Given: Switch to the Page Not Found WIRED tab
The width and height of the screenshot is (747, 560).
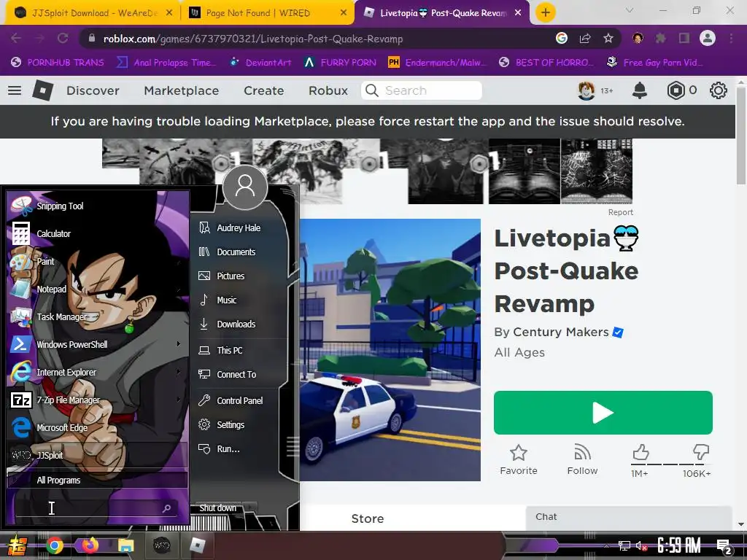Looking at the screenshot, I should [x=268, y=13].
